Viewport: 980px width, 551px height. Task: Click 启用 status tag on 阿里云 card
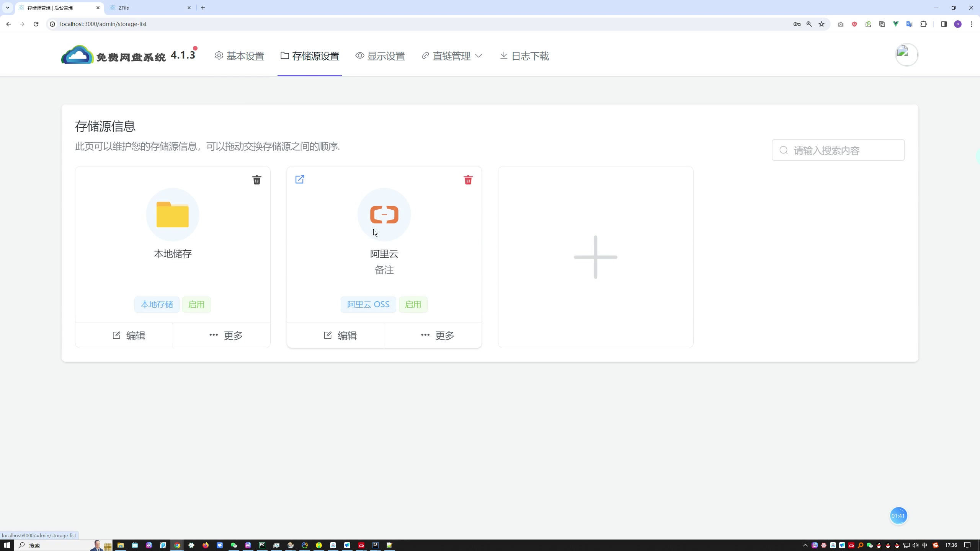[413, 305]
